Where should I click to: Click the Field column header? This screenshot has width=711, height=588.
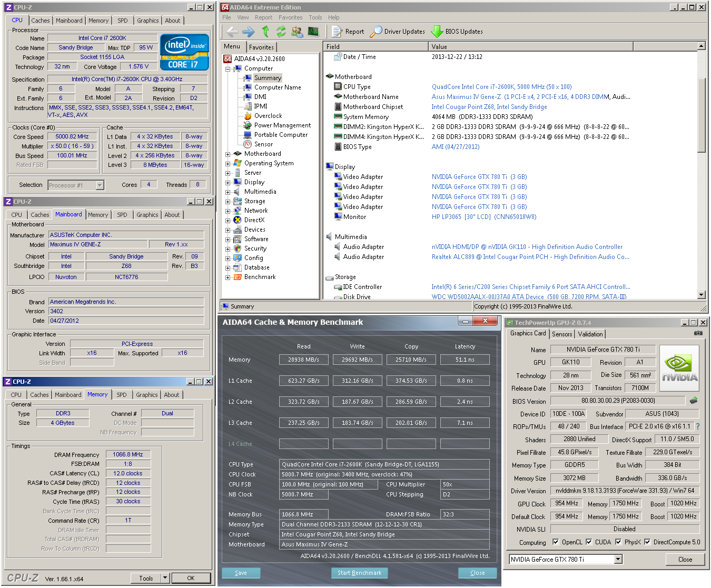(x=376, y=46)
